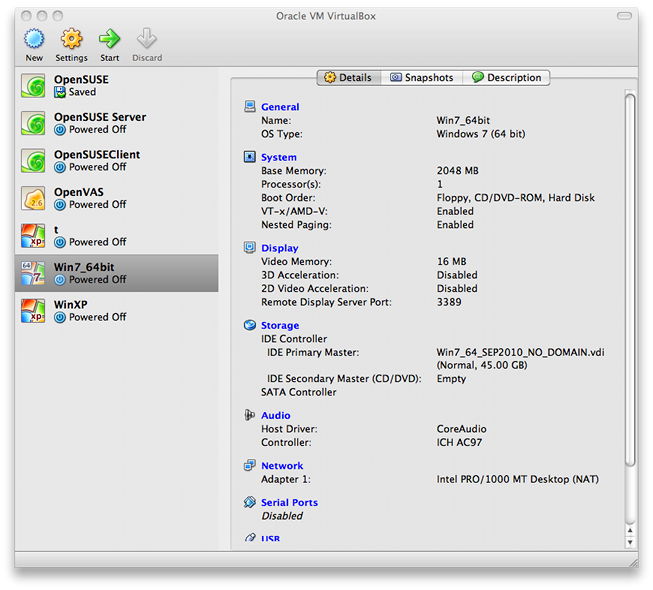This screenshot has width=653, height=590.
Task: Open the General settings link
Action: 280,107
